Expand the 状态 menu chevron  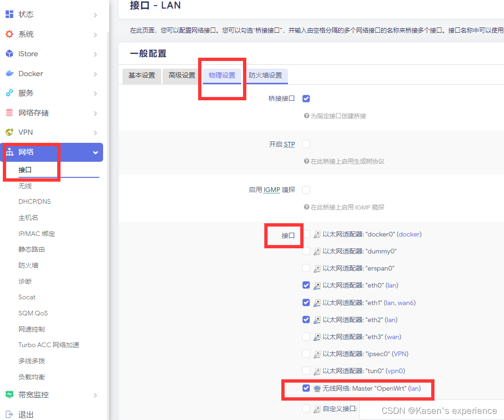[96, 15]
